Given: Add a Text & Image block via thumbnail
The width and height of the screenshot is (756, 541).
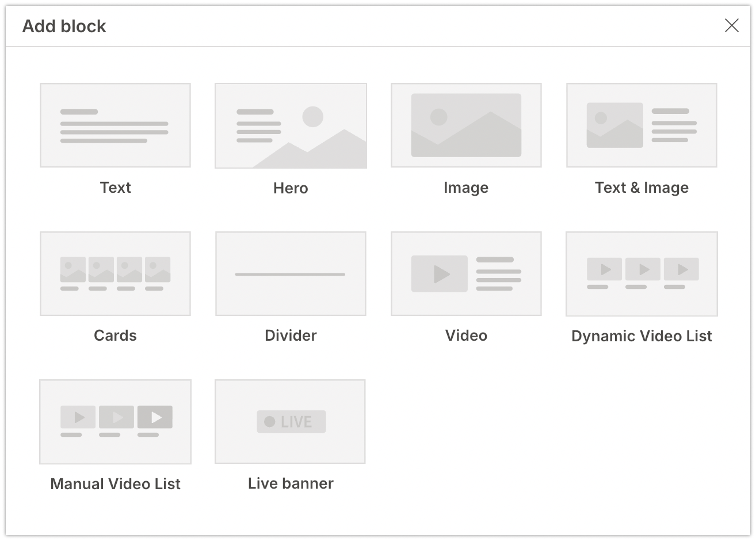Looking at the screenshot, I should coord(642,125).
